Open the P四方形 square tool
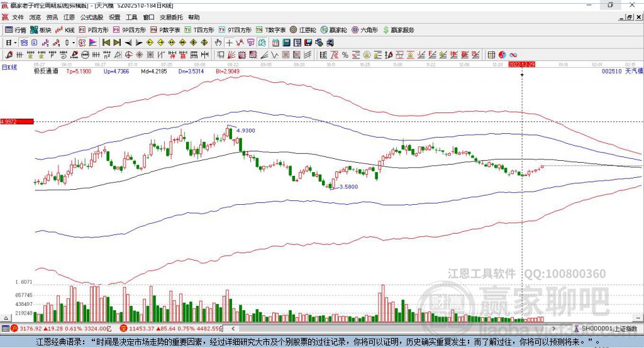The image size is (644, 348). (94, 30)
